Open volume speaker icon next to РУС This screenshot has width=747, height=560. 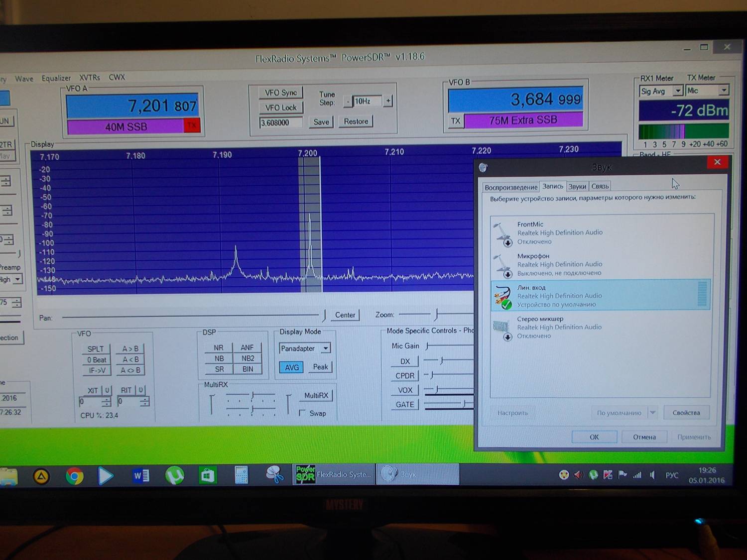652,475
